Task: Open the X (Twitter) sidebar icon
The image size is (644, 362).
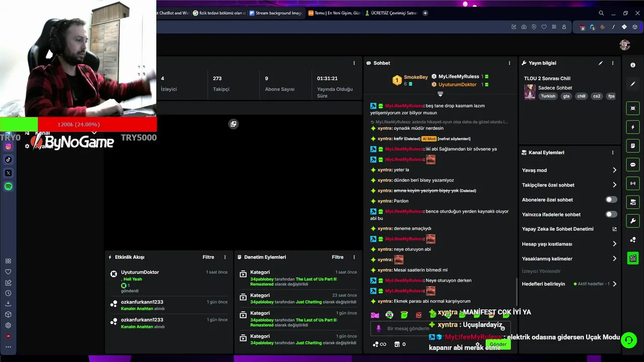Action: [8, 173]
